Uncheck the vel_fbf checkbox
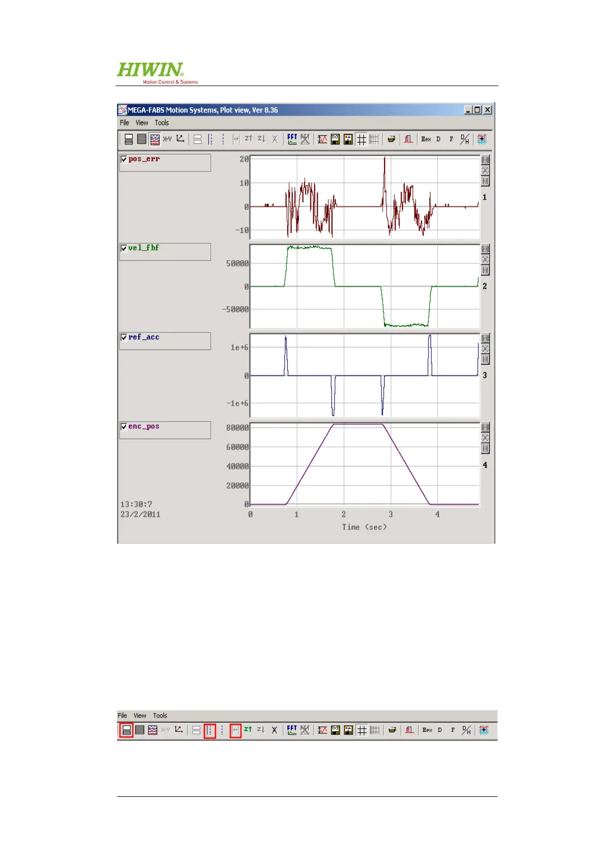 (124, 248)
